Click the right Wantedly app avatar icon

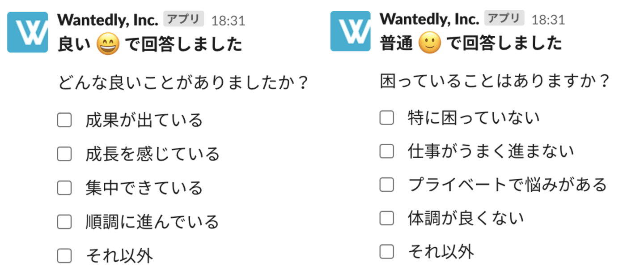350,31
